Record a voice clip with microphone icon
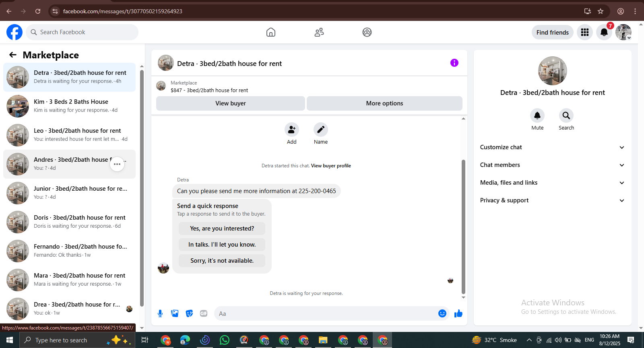644x348 pixels. coord(160,313)
